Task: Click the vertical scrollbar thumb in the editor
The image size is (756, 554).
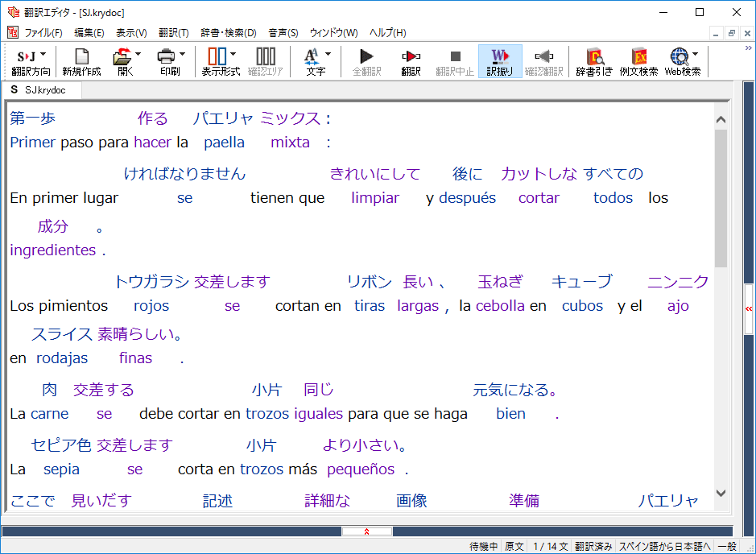Action: 721,198
